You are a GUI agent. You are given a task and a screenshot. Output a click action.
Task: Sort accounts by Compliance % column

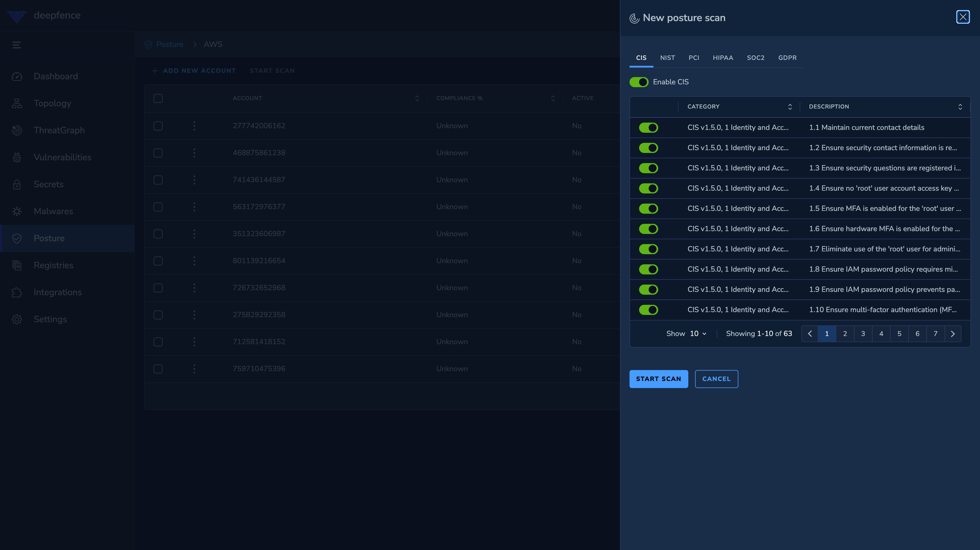(553, 98)
